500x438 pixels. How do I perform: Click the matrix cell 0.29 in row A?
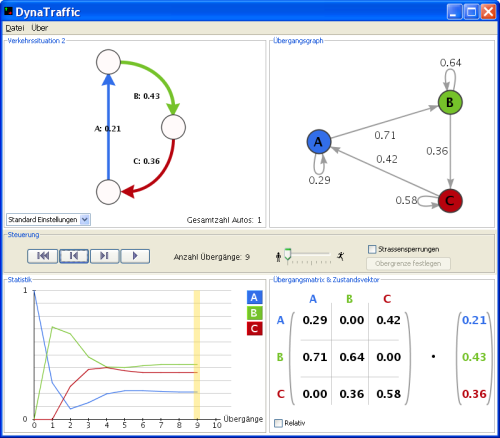click(x=315, y=320)
